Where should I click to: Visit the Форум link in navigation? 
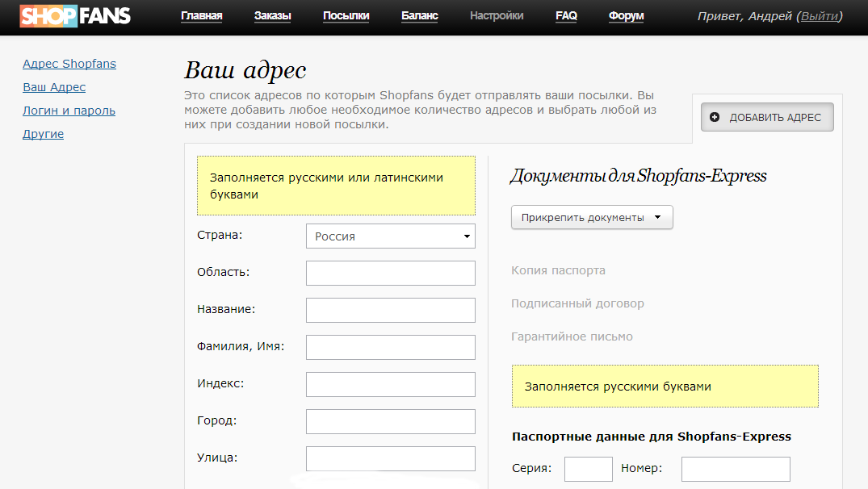coord(627,16)
